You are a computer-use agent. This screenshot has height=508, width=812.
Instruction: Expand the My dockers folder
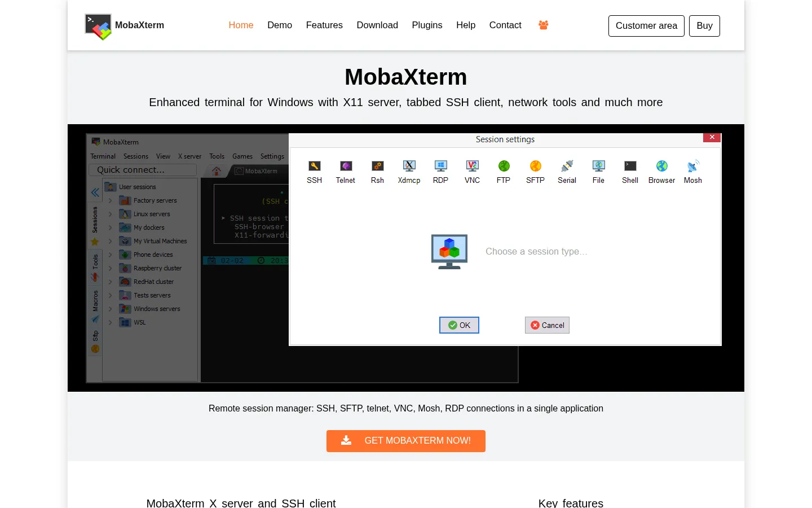click(110, 227)
